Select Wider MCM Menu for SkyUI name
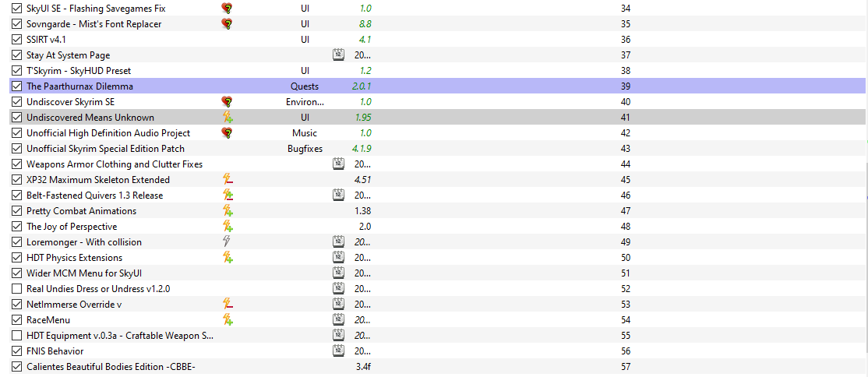The image size is (868, 377). pos(85,273)
